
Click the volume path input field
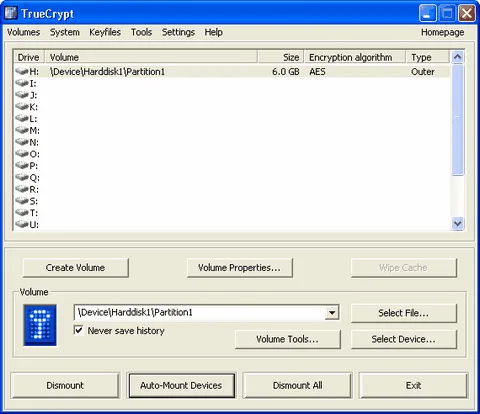[199, 313]
